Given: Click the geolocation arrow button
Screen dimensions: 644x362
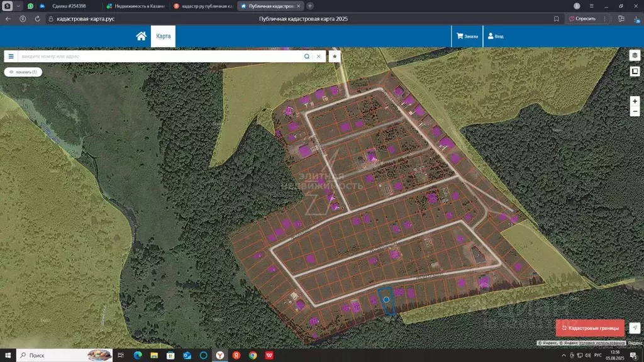Looking at the screenshot, I should pos(635,328).
